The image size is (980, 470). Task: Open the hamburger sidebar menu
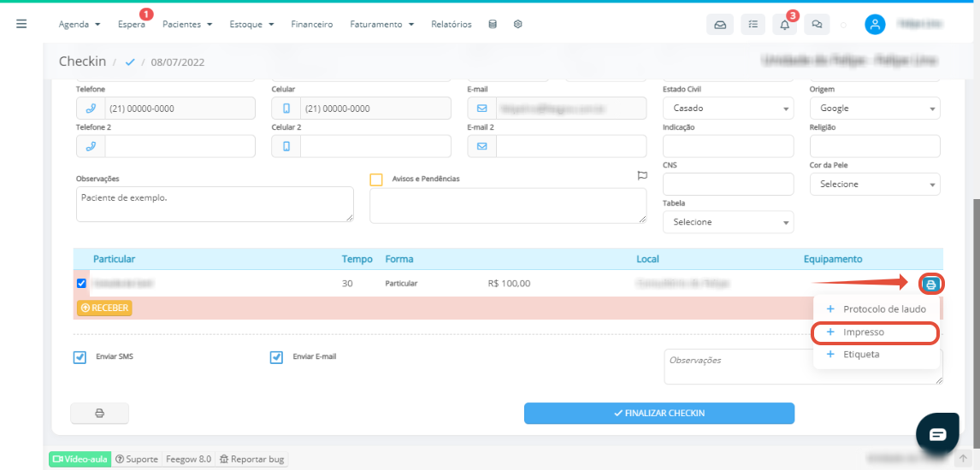click(21, 24)
